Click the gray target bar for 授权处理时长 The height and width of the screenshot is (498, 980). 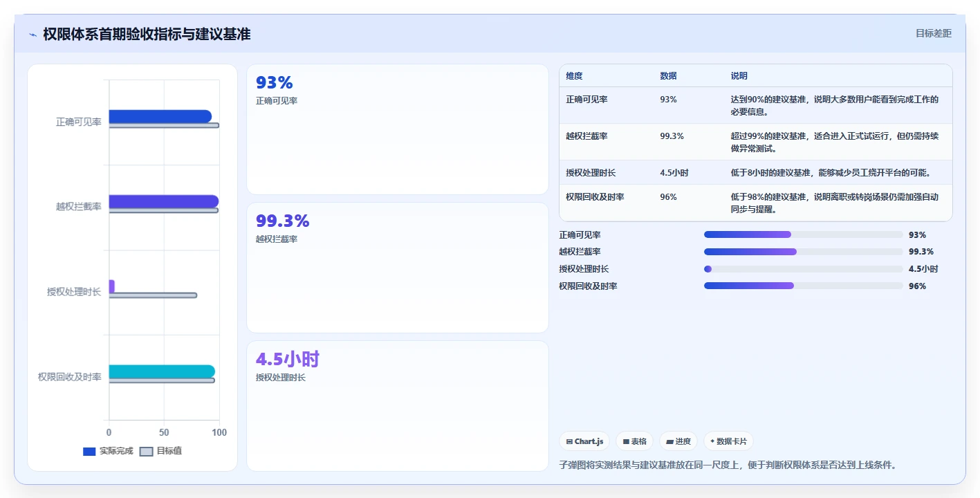tap(153, 295)
